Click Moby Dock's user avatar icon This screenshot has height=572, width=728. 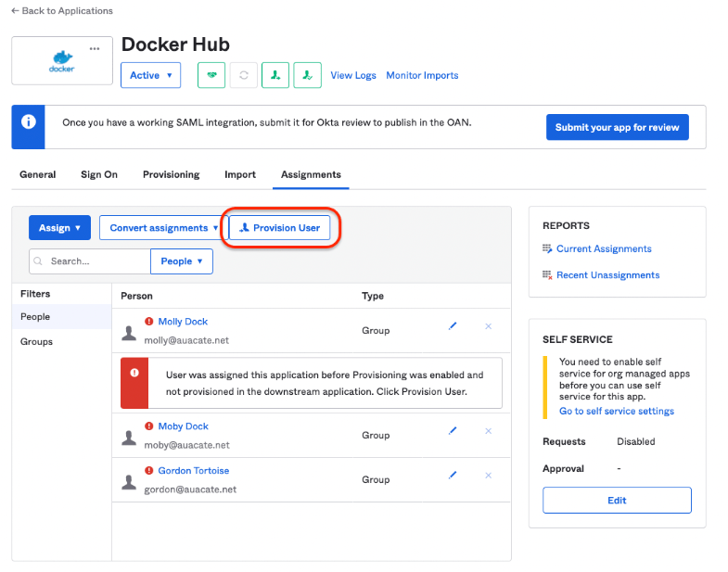(129, 438)
